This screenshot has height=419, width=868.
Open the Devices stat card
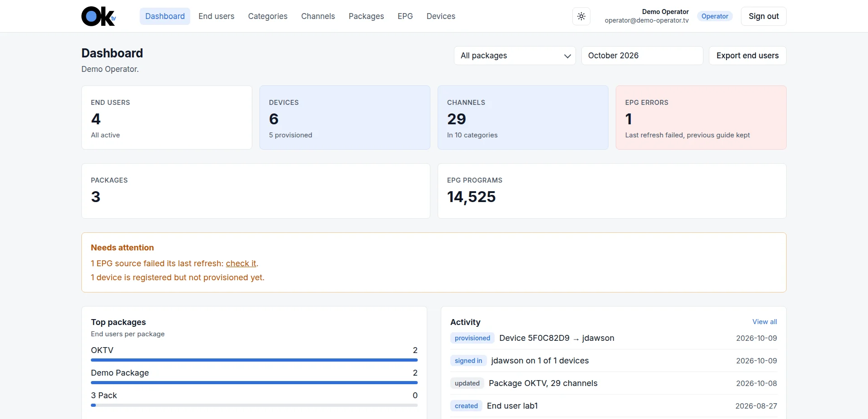[345, 118]
